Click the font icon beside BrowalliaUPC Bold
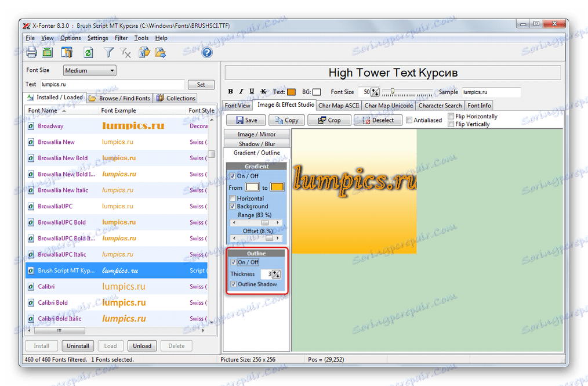 [31, 223]
